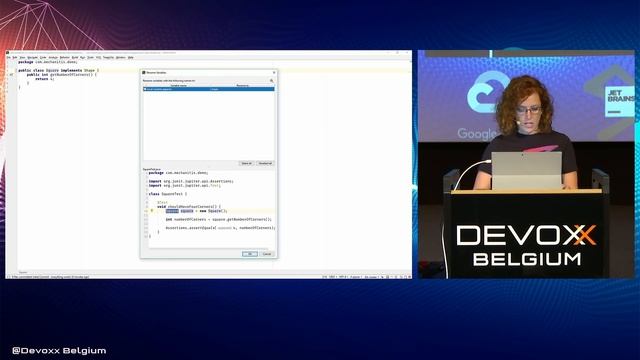Click the 'Shape' interface name in editor
This screenshot has width=640, height=360.
(89, 71)
